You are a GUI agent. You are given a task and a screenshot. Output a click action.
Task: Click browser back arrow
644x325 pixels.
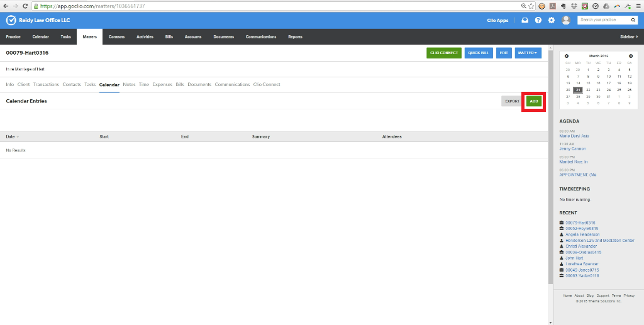[6, 6]
